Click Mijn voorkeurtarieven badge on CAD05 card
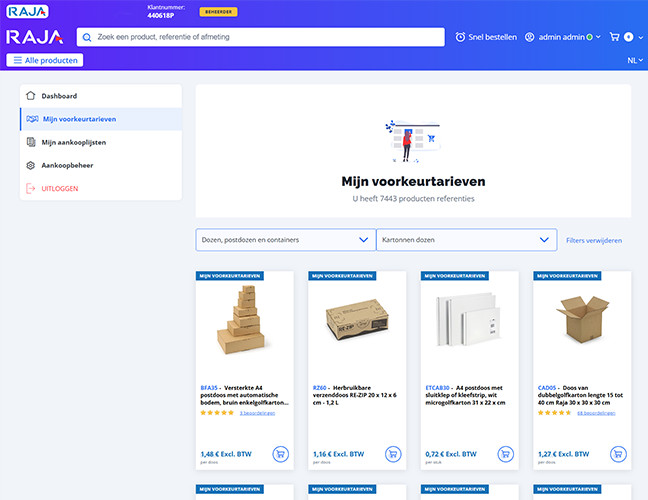The image size is (648, 500). point(567,276)
